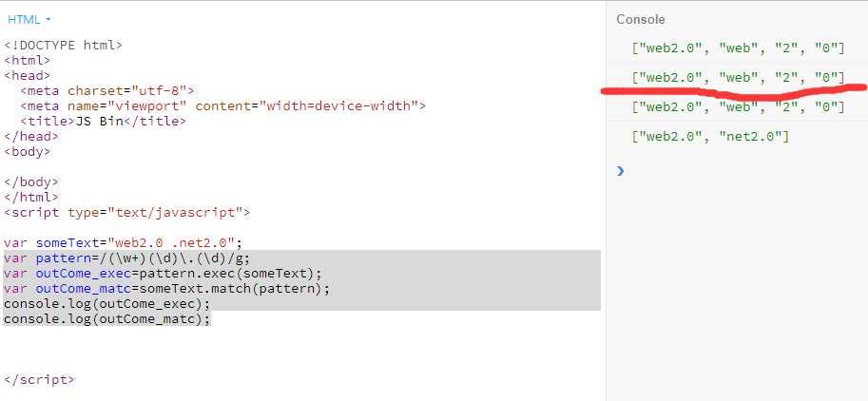Click the var outCome_matc line
The width and height of the screenshot is (868, 401).
point(166,289)
